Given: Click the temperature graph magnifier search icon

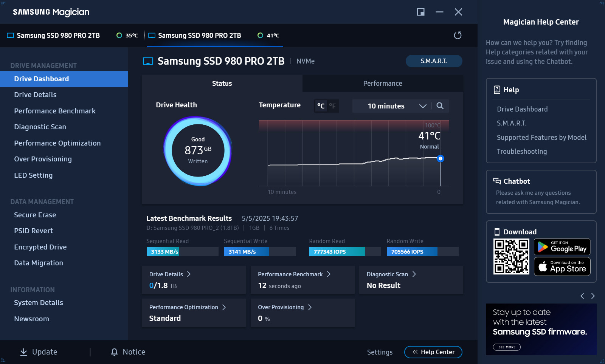Looking at the screenshot, I should [440, 106].
